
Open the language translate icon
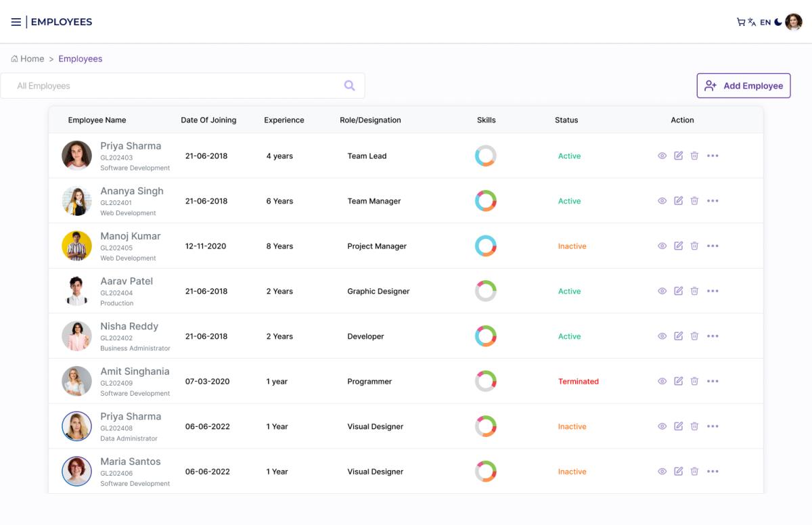pos(752,22)
